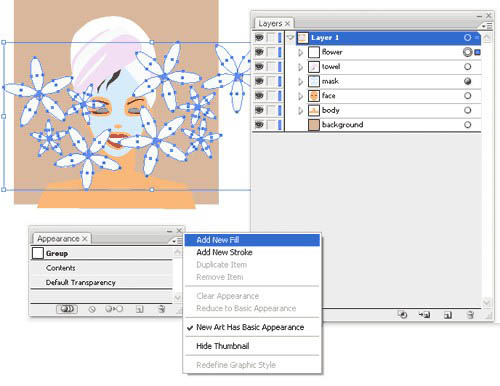Screen dimensions: 500x386
Task: Select the mask layer name
Action: coord(330,81)
